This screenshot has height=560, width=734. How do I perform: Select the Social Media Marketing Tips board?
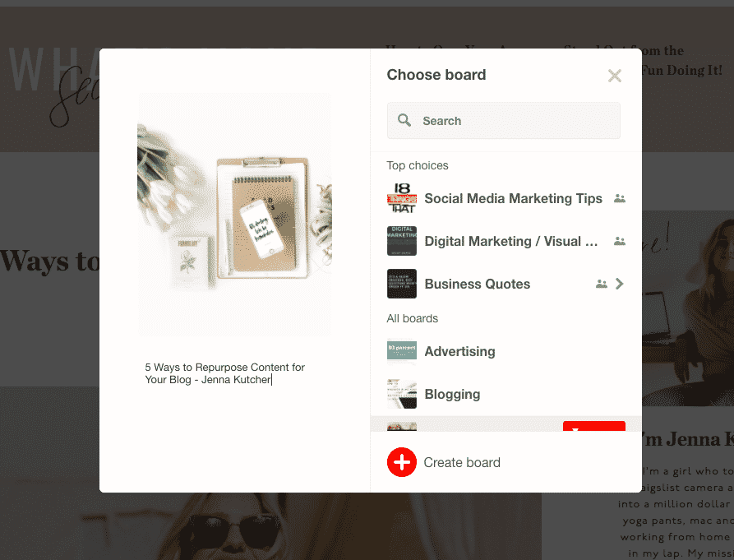coord(506,198)
